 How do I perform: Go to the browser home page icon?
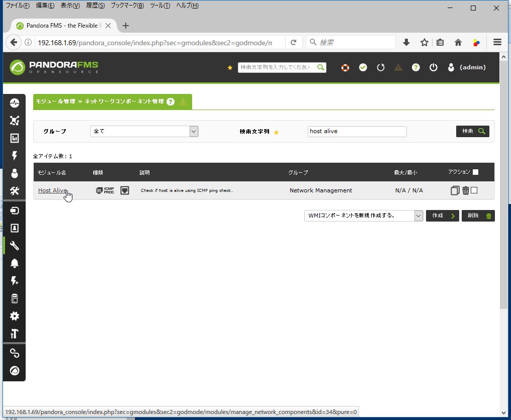(458, 42)
